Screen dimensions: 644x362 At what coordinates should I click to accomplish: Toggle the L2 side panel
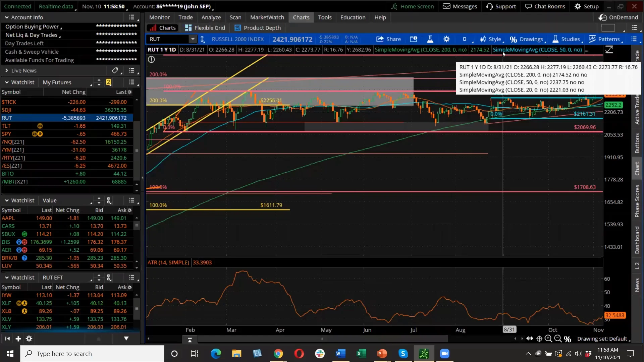637,266
